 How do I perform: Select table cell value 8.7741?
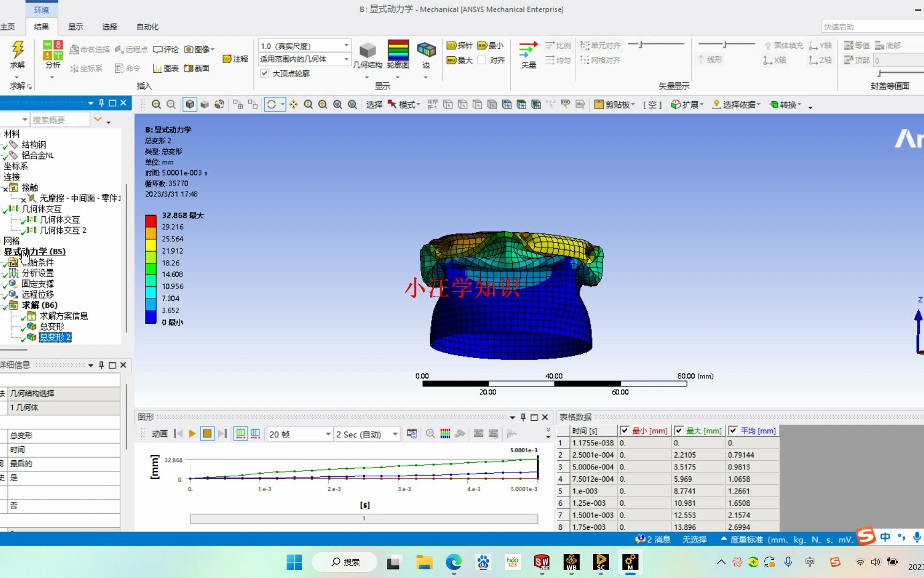697,491
